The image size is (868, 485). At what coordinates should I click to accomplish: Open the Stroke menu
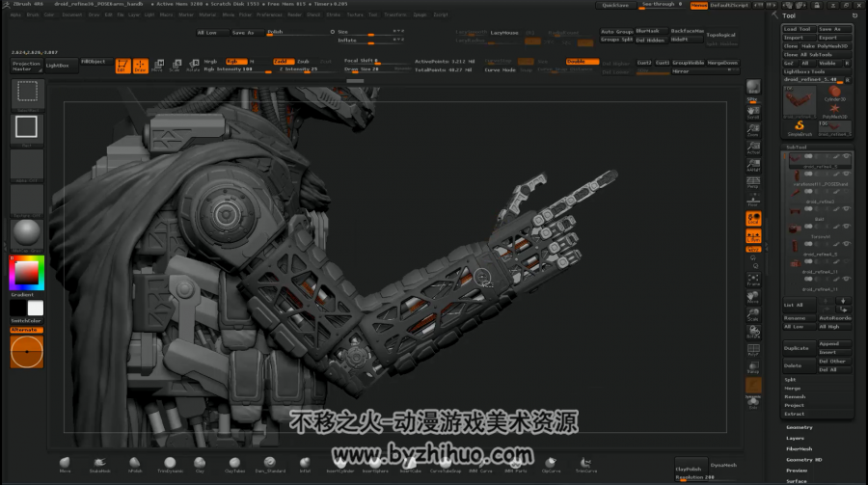[x=334, y=15]
